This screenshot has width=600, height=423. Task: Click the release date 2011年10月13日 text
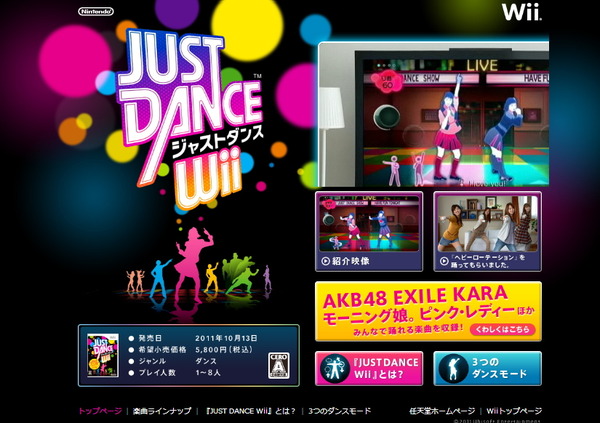click(226, 338)
